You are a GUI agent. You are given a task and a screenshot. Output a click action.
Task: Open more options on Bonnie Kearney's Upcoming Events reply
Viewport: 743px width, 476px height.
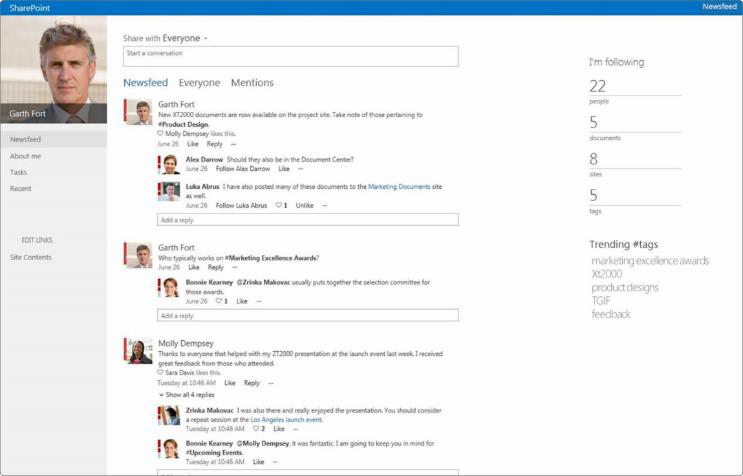[x=275, y=462]
